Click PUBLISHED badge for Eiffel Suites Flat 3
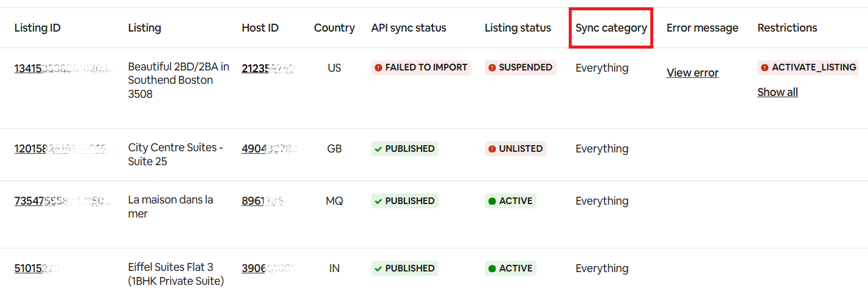Viewport: 868px width, 297px height. point(404,268)
